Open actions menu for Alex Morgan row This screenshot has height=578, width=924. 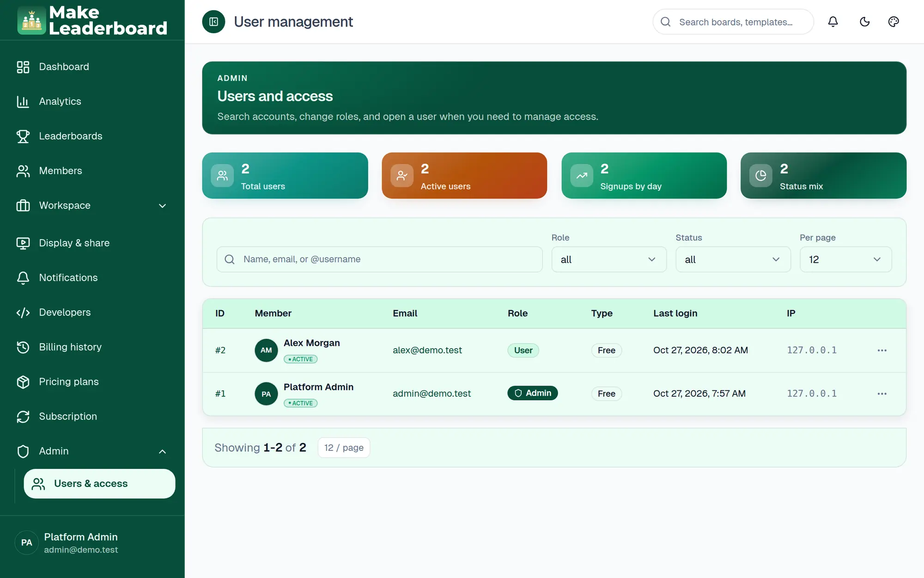point(882,350)
